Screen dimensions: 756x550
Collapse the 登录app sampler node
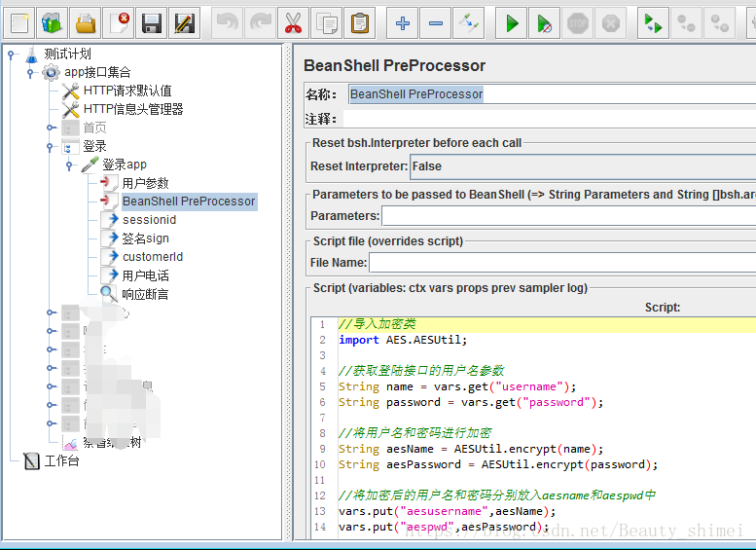pos(69,165)
